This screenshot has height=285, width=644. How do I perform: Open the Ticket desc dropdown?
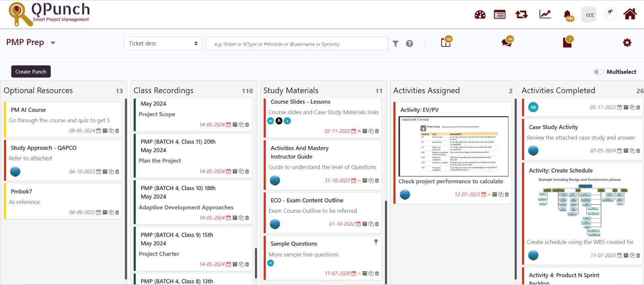click(163, 44)
